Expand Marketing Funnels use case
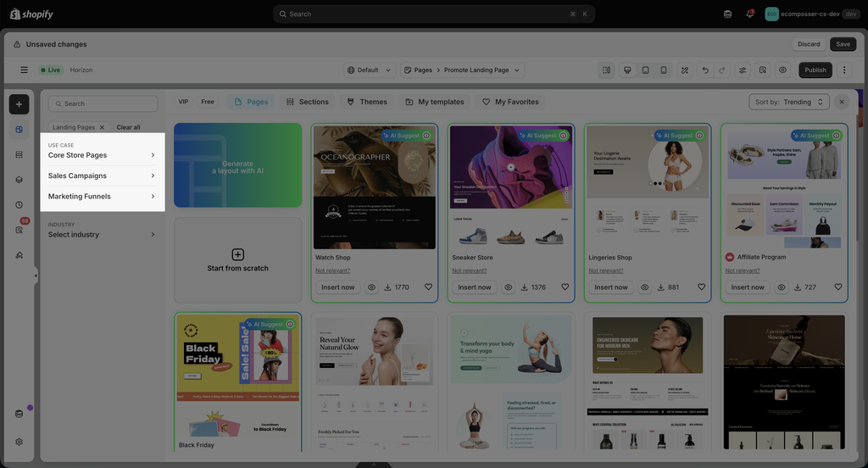The height and width of the screenshot is (468, 868). [103, 196]
